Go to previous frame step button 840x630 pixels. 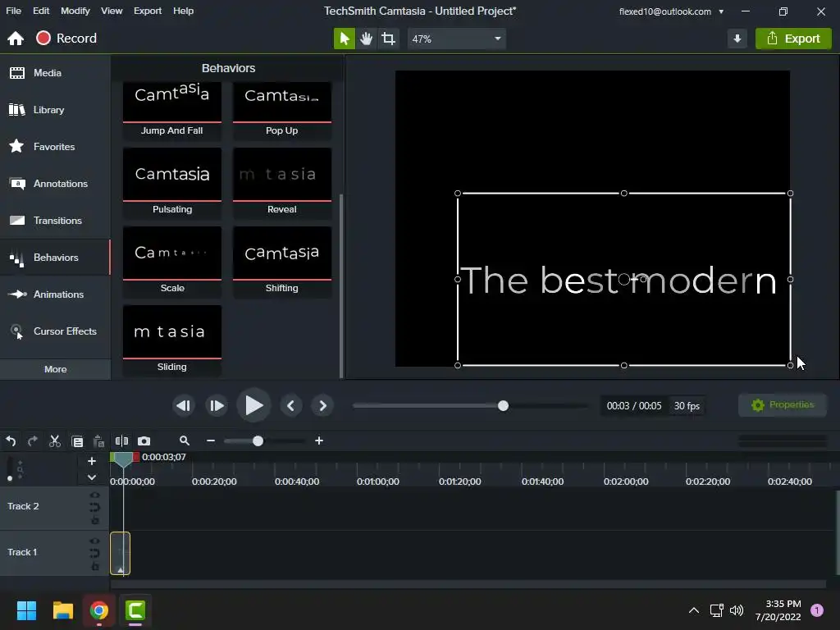click(x=183, y=406)
